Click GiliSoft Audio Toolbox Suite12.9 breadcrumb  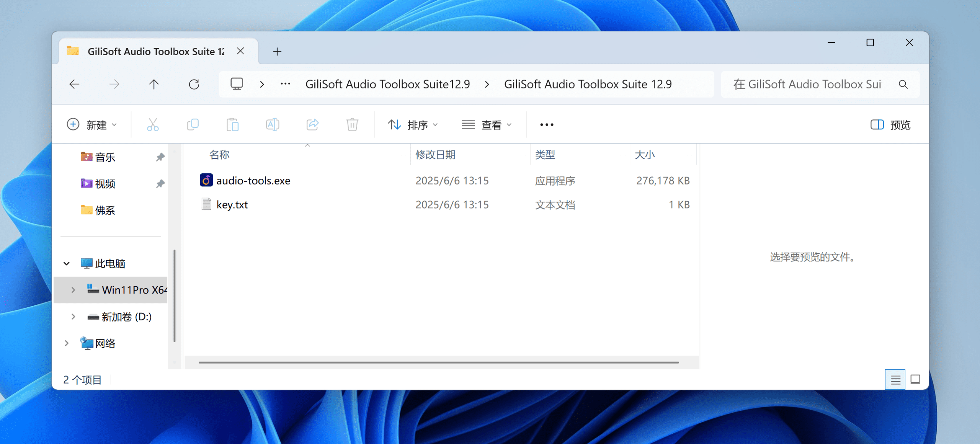[x=387, y=84]
